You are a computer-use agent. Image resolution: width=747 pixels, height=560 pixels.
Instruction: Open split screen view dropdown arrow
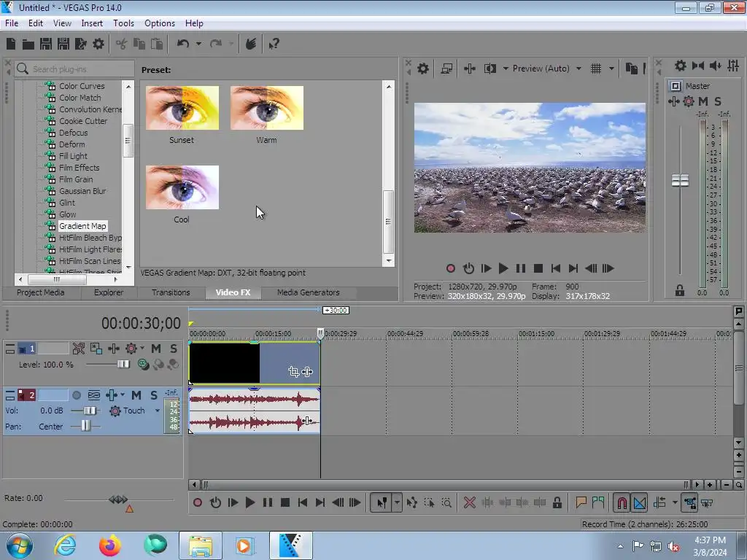[505, 69]
